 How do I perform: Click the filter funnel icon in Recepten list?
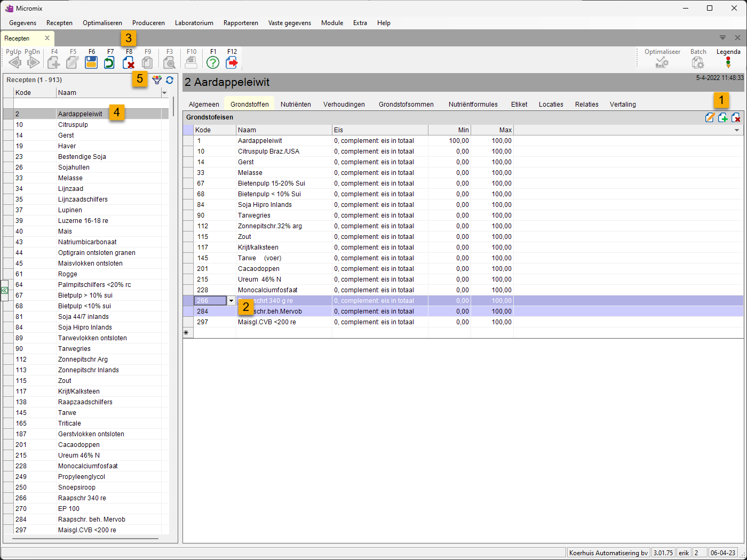(157, 80)
